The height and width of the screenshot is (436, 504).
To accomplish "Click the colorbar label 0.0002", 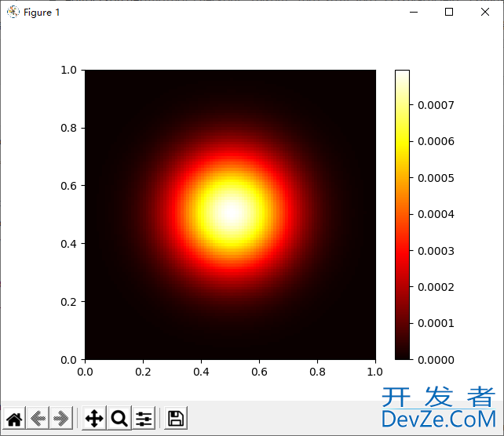I will pyautogui.click(x=436, y=287).
